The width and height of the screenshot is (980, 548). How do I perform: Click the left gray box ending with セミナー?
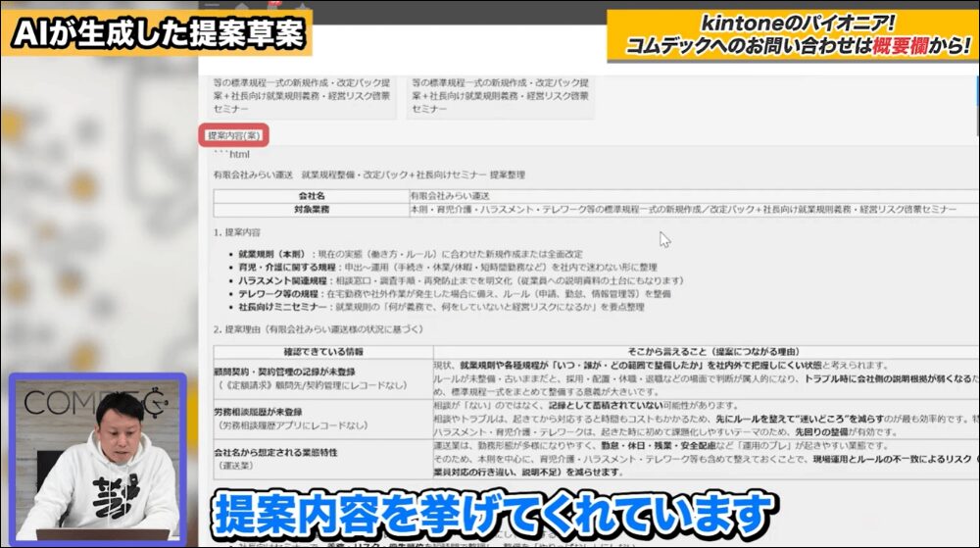pos(302,97)
